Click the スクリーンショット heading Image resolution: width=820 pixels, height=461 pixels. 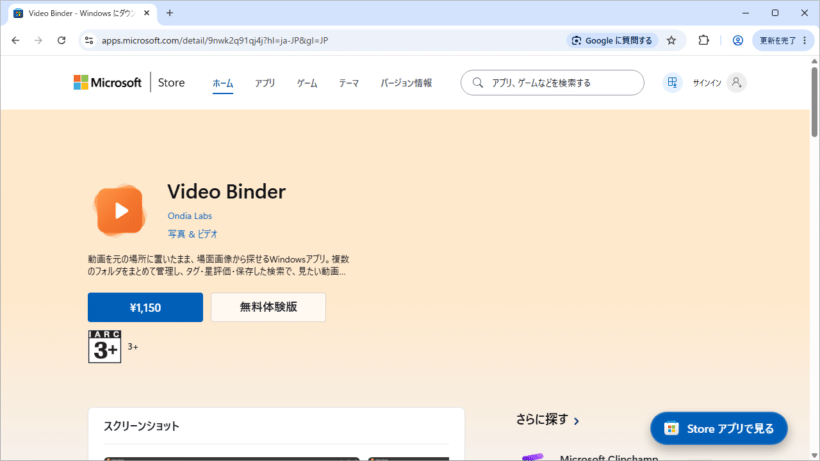point(141,426)
